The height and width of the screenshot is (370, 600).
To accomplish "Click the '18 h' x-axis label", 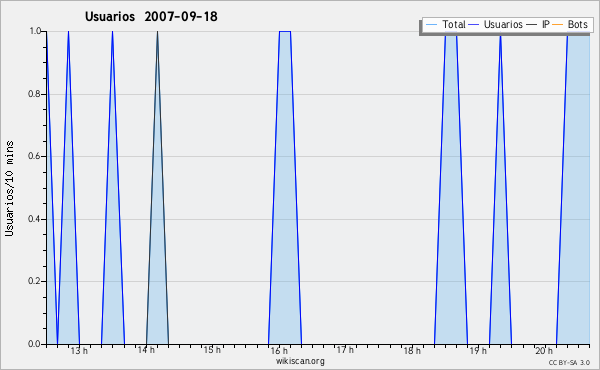I will click(x=412, y=350).
